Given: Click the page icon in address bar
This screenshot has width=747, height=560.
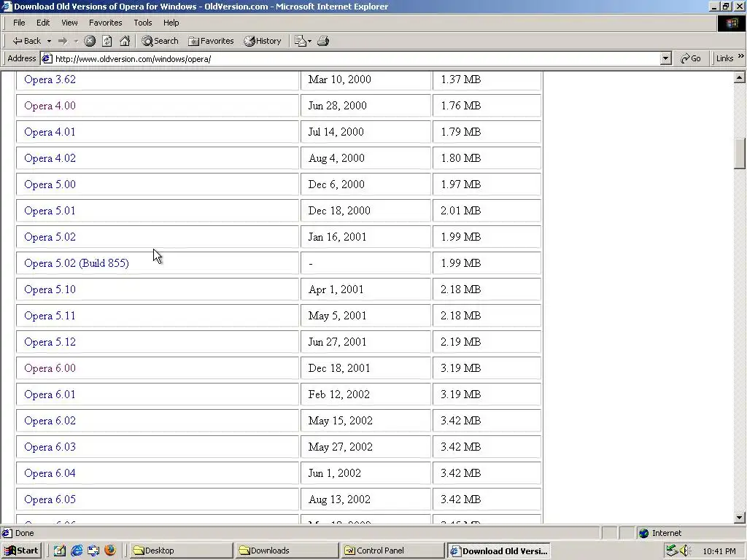Looking at the screenshot, I should tap(47, 58).
